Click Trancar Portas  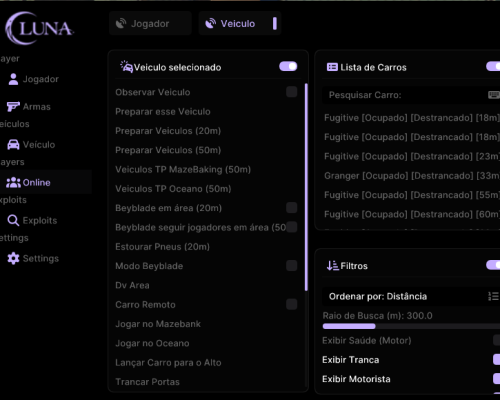click(147, 382)
